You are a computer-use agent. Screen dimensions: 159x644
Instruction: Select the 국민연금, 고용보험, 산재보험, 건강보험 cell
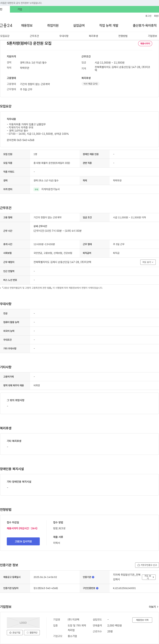[53, 253]
